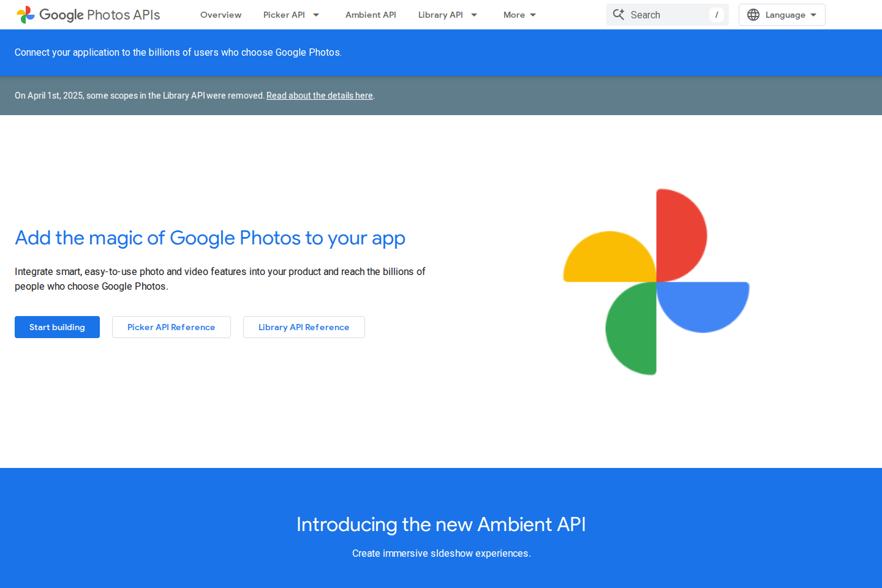Open the Library API Reference
This screenshot has height=588, width=882.
[x=304, y=327]
